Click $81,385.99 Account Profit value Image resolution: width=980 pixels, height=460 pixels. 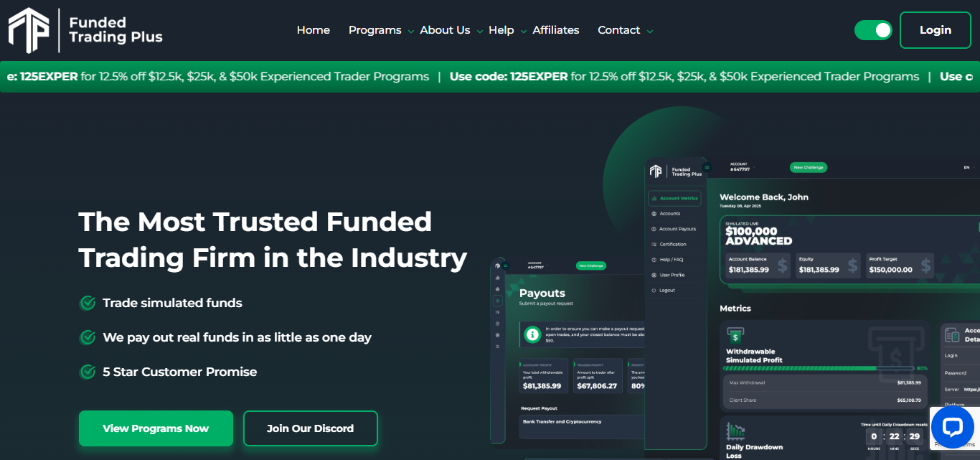tap(542, 386)
